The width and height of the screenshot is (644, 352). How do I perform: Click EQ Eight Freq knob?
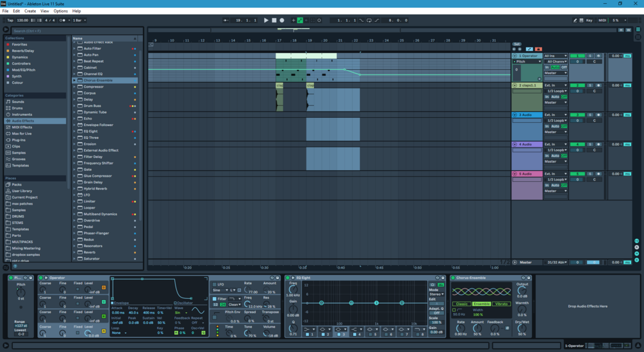click(x=293, y=289)
